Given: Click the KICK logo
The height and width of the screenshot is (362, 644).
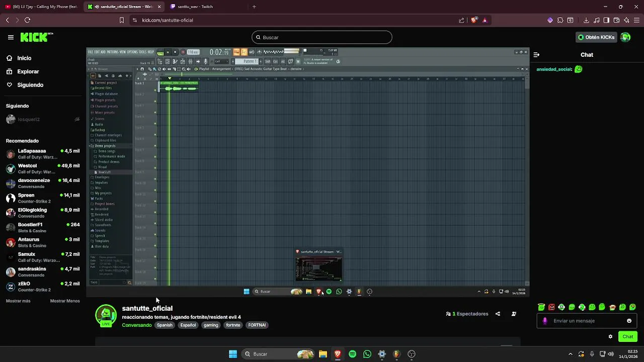Looking at the screenshot, I should tap(36, 37).
